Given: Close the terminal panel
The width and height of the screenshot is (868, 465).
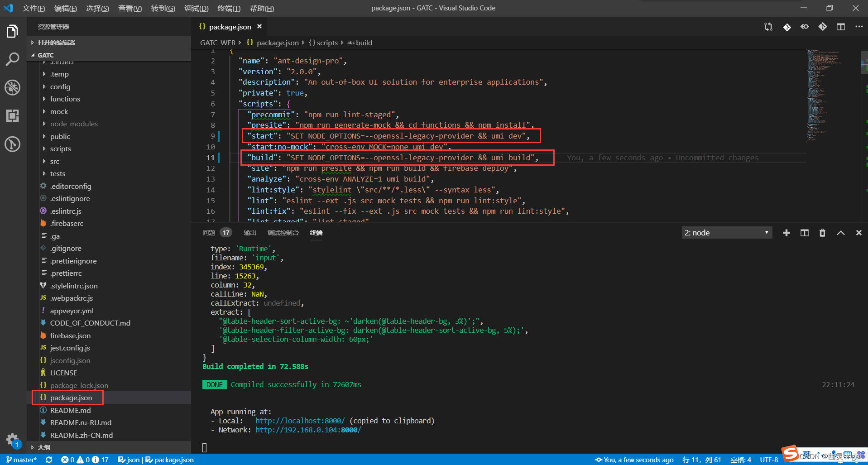Looking at the screenshot, I should pyautogui.click(x=858, y=233).
